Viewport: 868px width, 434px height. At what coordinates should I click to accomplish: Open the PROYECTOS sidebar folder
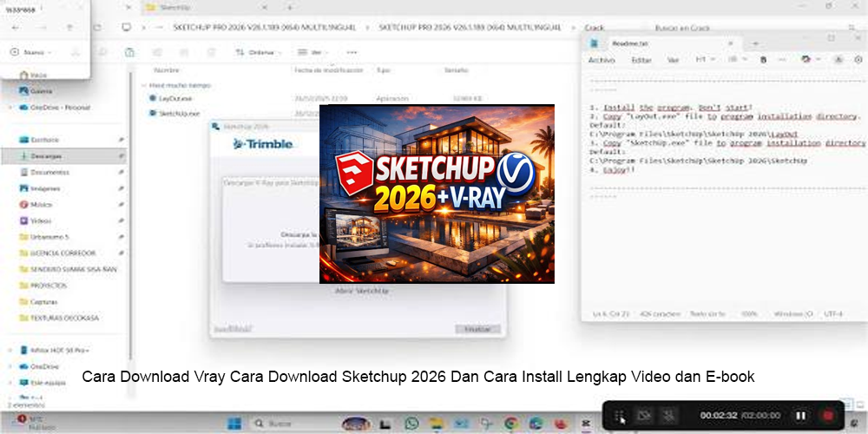[43, 286]
